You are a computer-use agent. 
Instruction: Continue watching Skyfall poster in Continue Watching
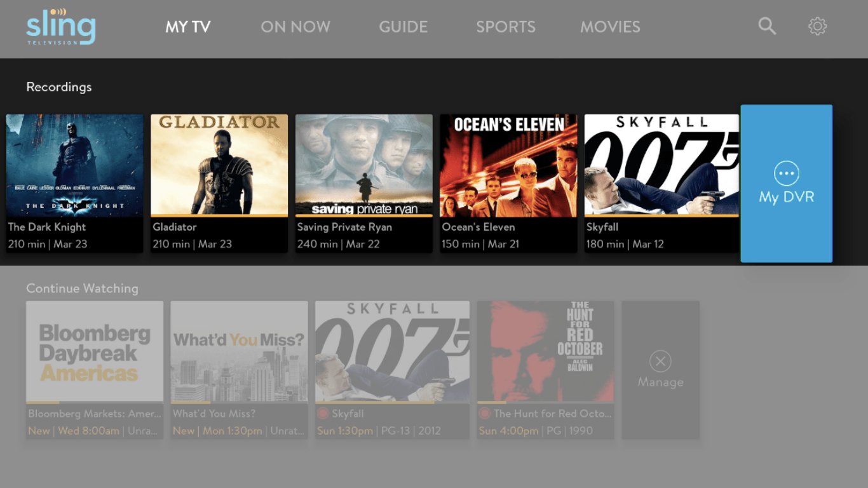pyautogui.click(x=393, y=351)
